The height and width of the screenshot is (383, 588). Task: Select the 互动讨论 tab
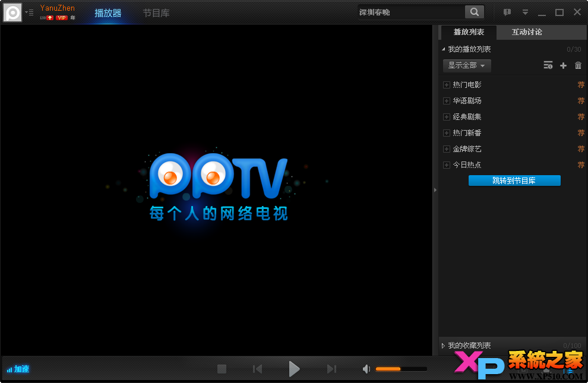click(x=527, y=32)
